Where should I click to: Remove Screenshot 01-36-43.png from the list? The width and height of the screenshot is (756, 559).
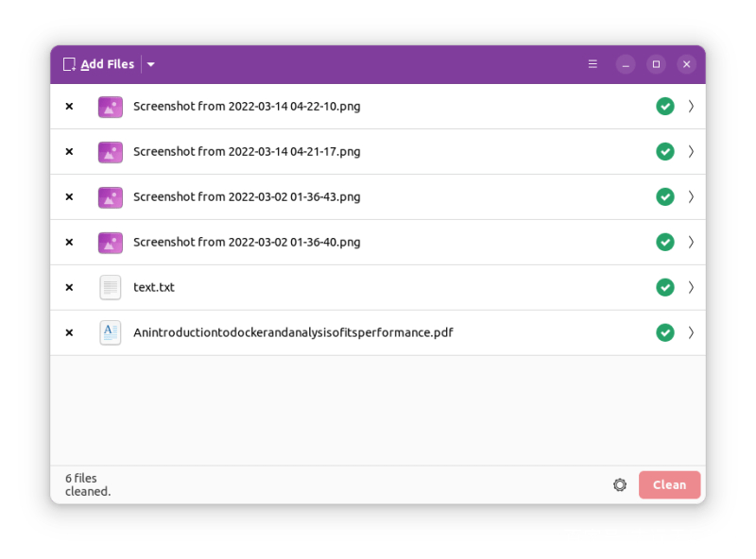click(x=69, y=196)
